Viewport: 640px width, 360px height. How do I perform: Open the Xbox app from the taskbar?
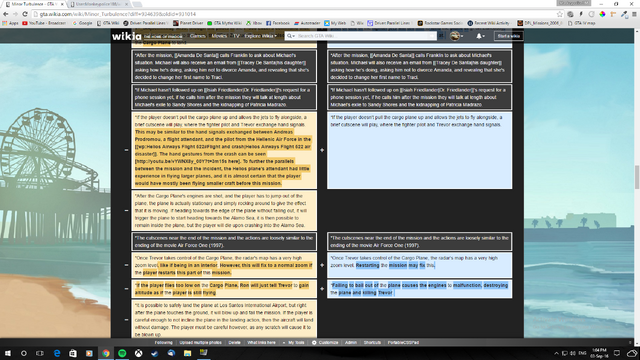click(x=138, y=353)
